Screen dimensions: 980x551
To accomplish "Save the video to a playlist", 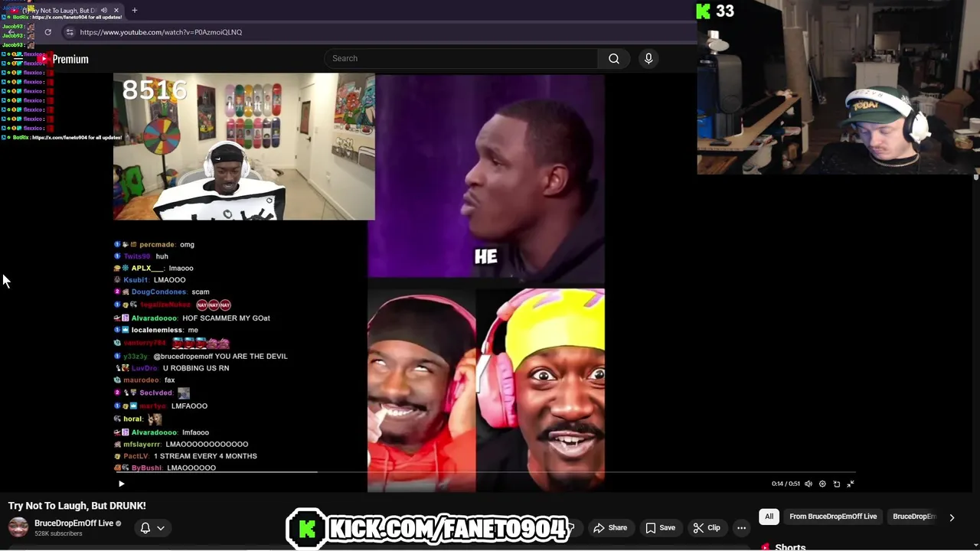I will [660, 527].
